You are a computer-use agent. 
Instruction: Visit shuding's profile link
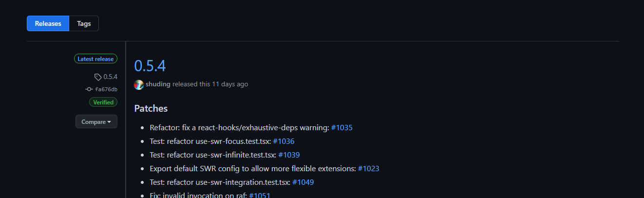(158, 84)
